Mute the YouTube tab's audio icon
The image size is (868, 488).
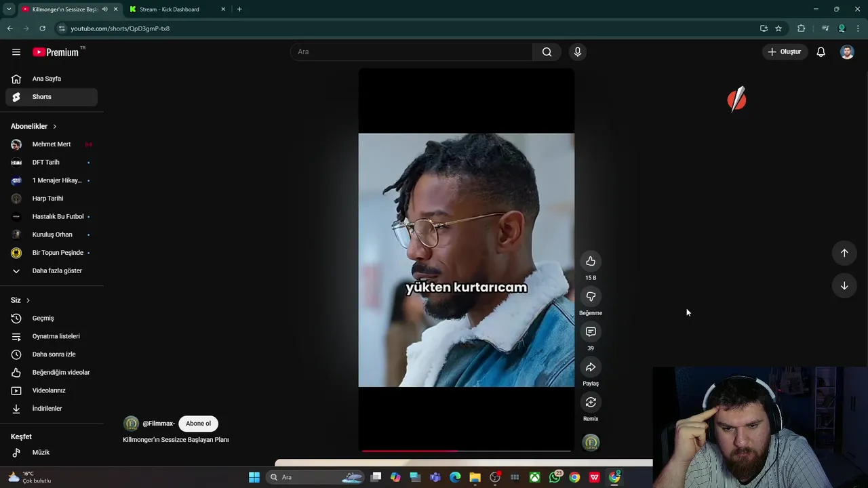coord(104,9)
